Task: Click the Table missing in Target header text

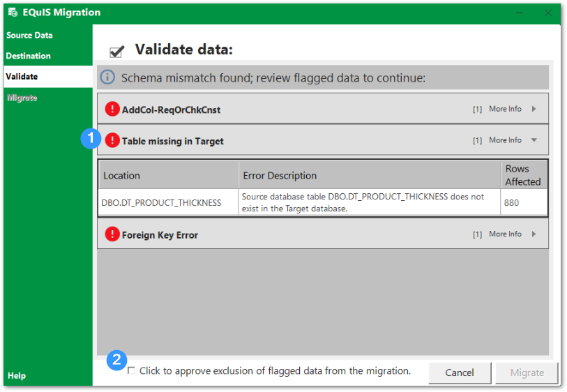Action: pos(172,141)
